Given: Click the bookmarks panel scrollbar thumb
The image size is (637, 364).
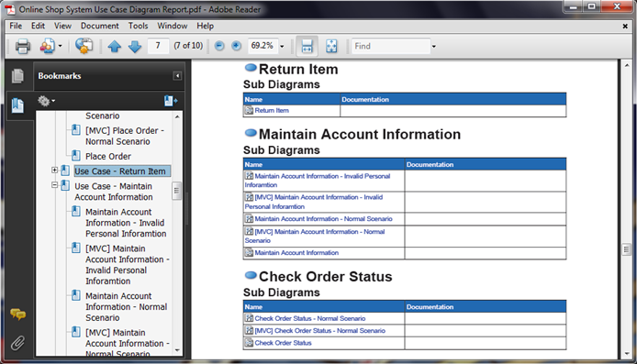Looking at the screenshot, I should [x=177, y=191].
